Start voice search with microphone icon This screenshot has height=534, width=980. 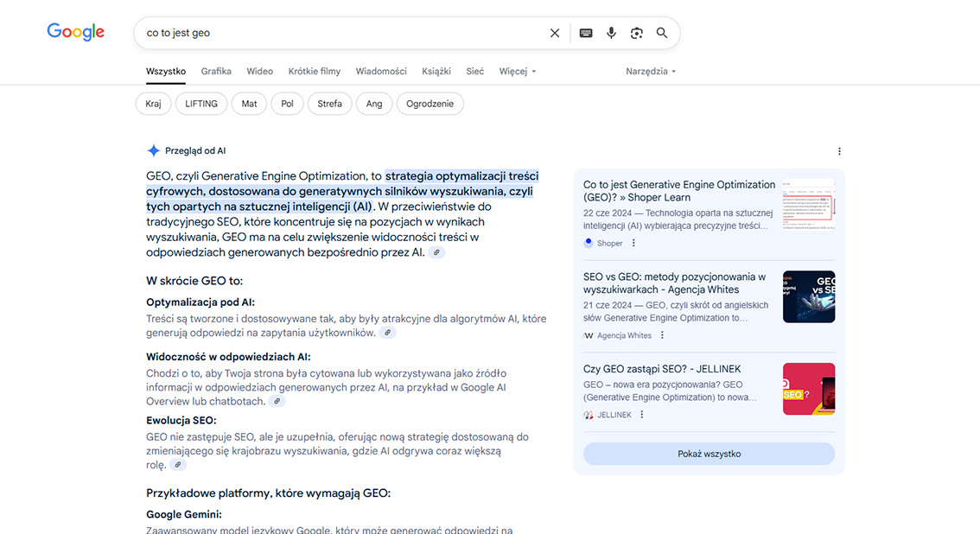click(x=611, y=33)
